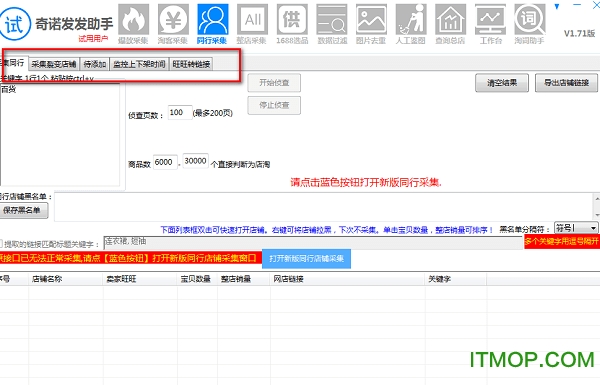
Task: Click the 侦查页数 field showing 100
Action: point(179,113)
